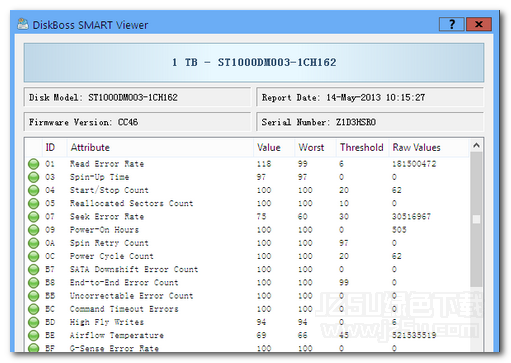Click the green status icon for SATA Downshift Error Count
The width and height of the screenshot is (511, 363).
point(33,270)
